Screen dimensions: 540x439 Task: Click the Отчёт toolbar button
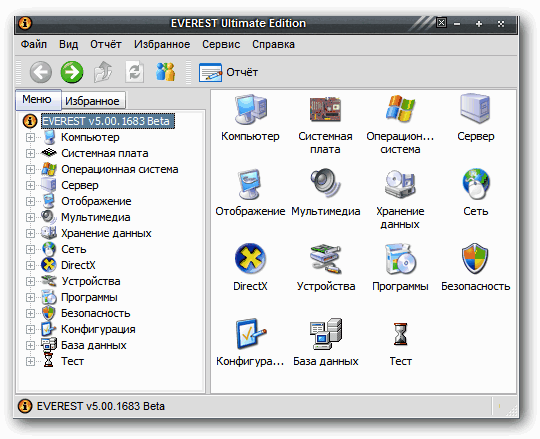228,72
